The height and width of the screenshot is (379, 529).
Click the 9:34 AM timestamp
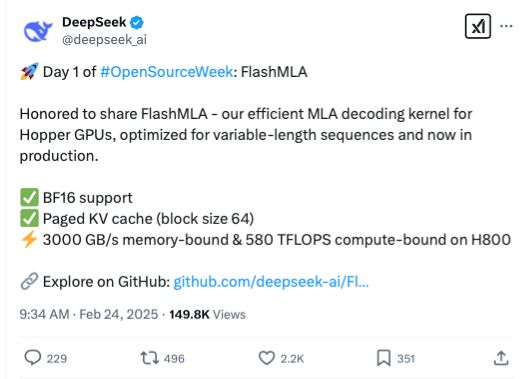coord(44,315)
